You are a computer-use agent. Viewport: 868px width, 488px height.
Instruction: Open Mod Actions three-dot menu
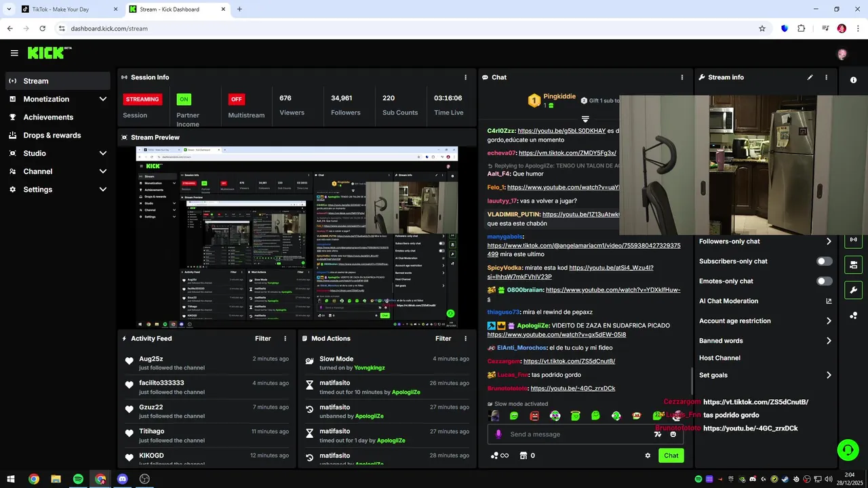[x=465, y=338]
